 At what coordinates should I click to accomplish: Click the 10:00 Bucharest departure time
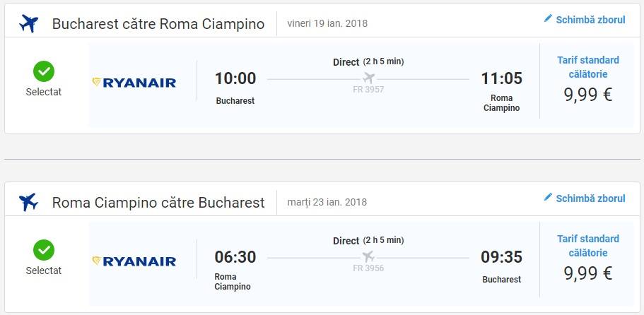point(235,78)
